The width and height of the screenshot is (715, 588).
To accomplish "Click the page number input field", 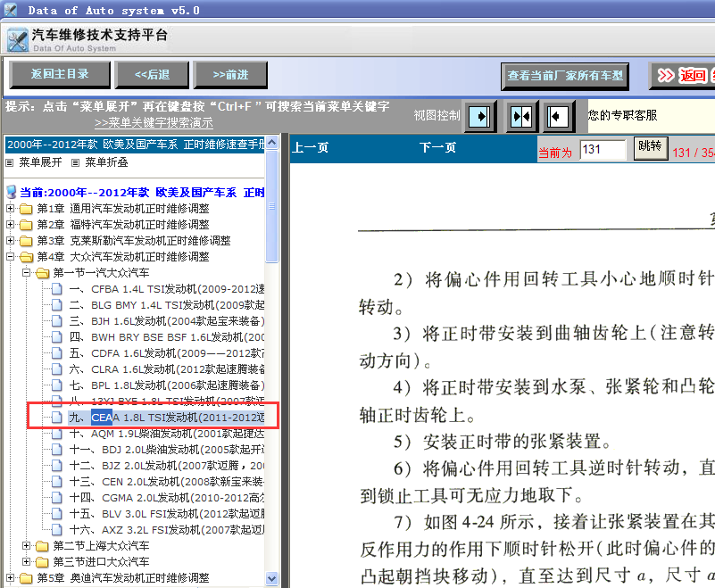I will pos(603,150).
